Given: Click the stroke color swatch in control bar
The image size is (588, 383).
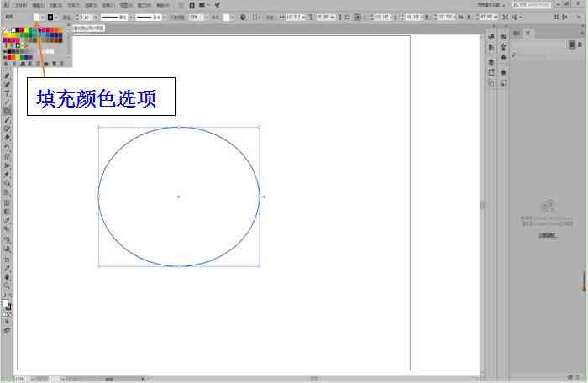Looking at the screenshot, I should pos(50,18).
